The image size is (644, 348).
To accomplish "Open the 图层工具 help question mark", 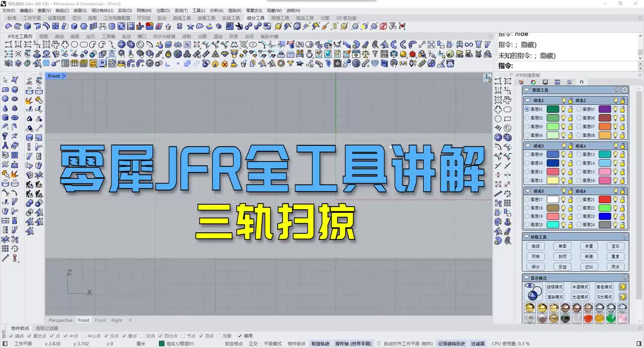I will click(616, 90).
